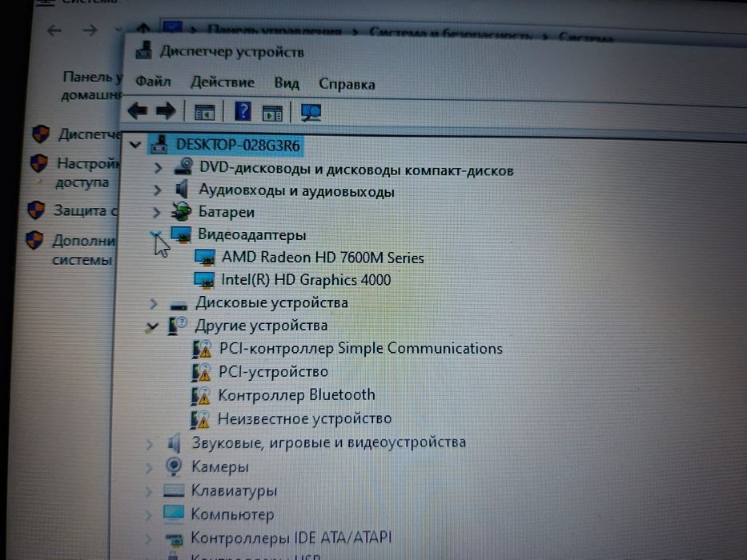Click Панель управления home link in System window

[x=92, y=86]
